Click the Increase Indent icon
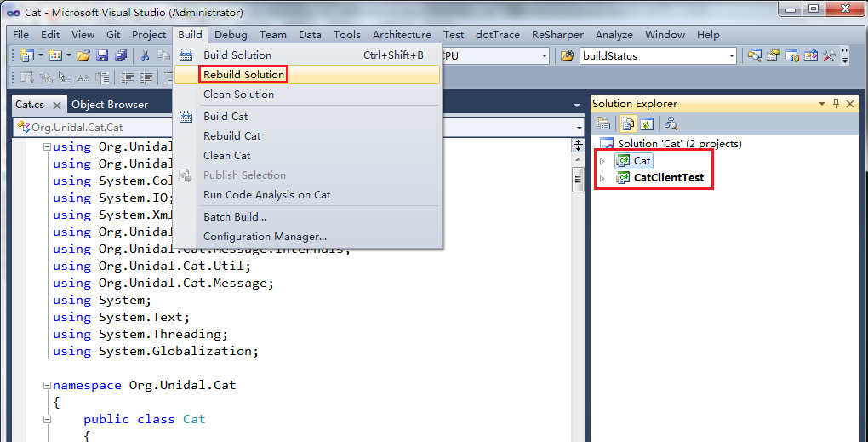 (x=146, y=77)
